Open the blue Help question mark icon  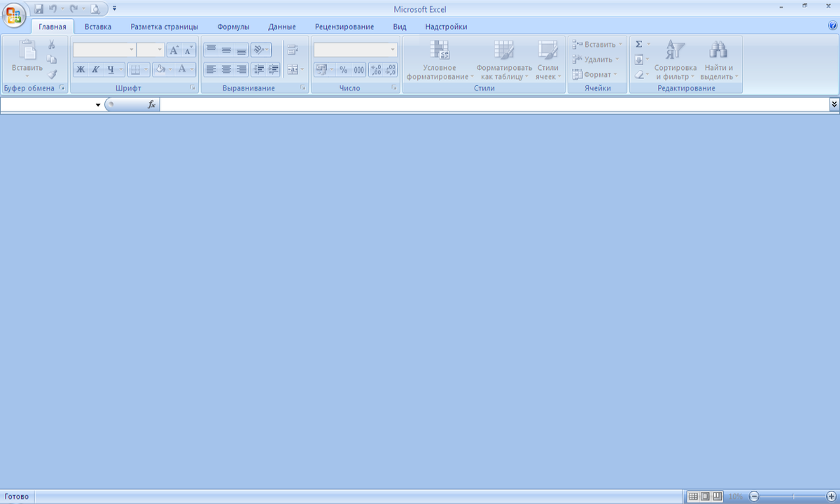click(832, 25)
